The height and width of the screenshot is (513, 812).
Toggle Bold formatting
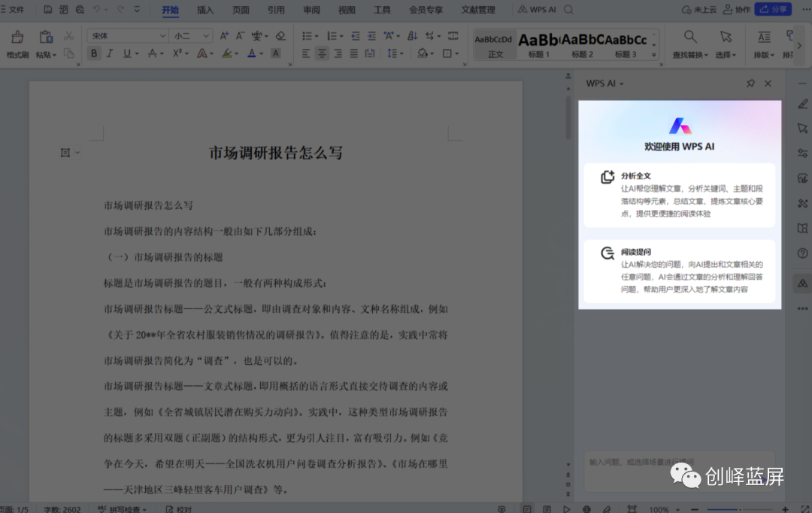(x=94, y=53)
